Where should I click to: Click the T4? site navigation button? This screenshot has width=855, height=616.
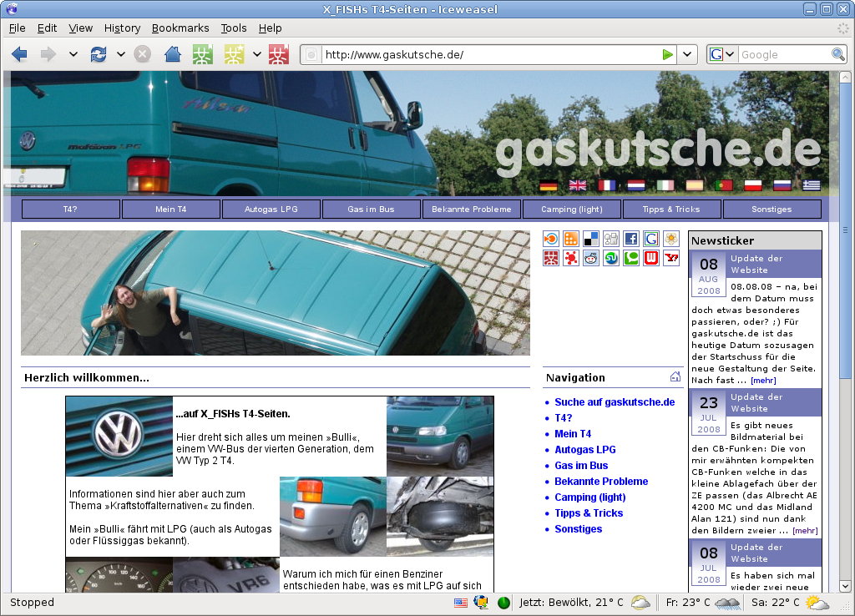click(70, 209)
